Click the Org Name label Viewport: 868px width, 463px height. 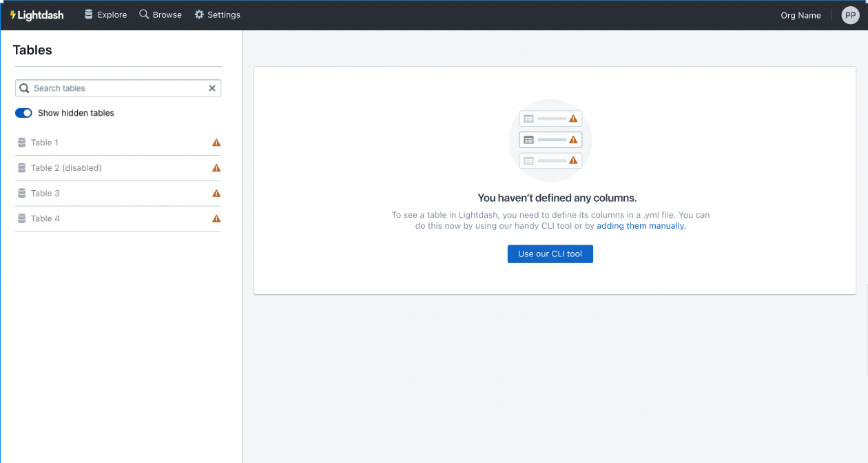[800, 15]
